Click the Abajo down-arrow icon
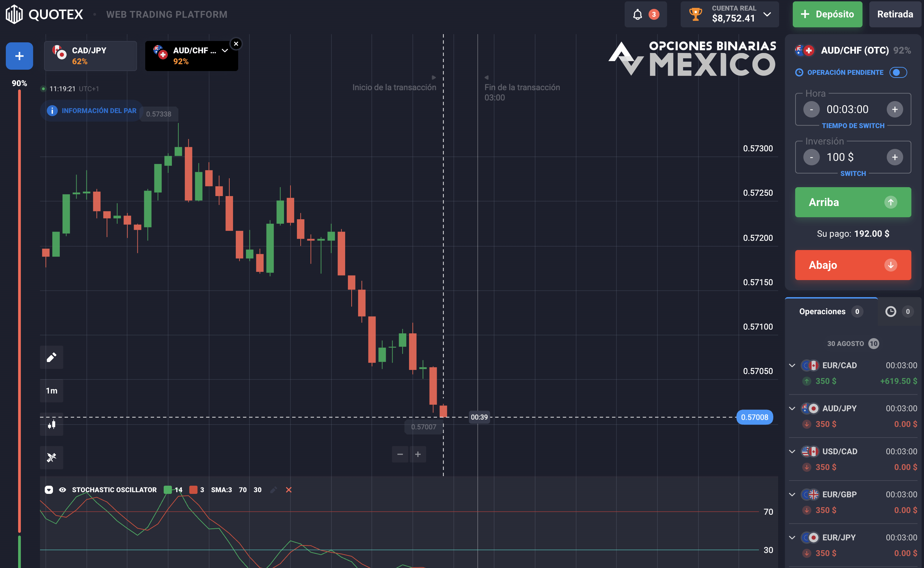This screenshot has height=568, width=924. 891,265
